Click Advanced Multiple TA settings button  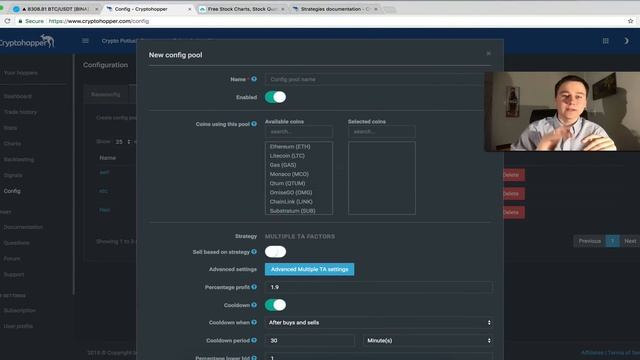(309, 269)
